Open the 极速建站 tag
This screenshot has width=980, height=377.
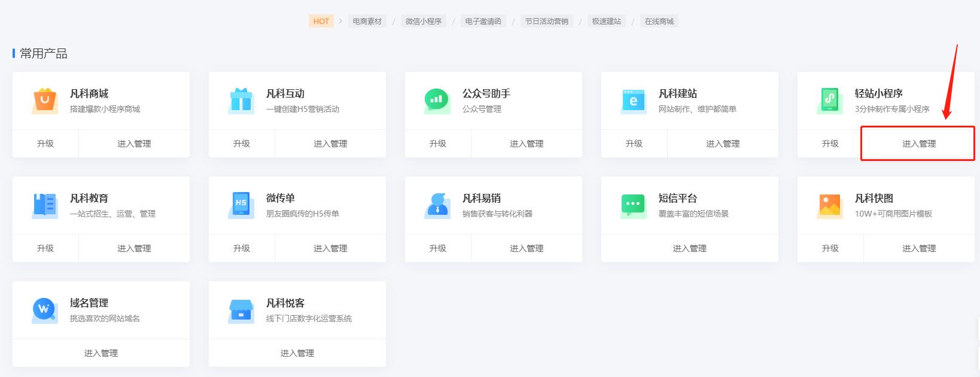tap(607, 21)
